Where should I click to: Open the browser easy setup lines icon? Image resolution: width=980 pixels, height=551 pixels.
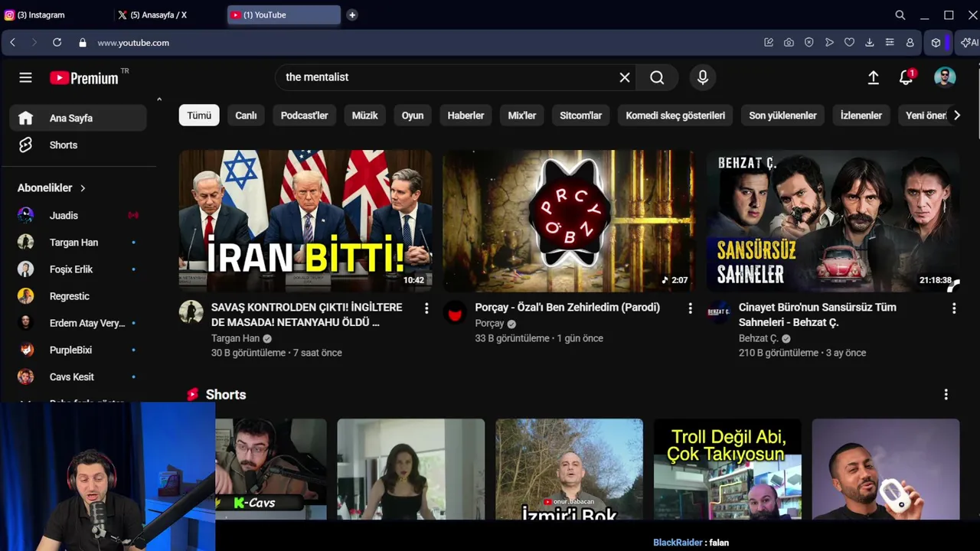tap(890, 43)
